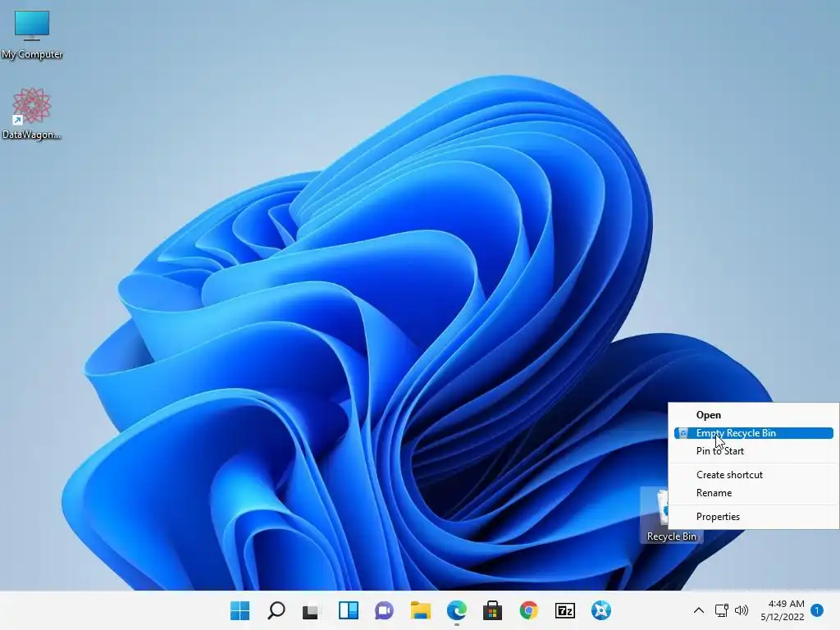Launch the Chat app from taskbar
The width and height of the screenshot is (840, 630).
[x=384, y=610]
